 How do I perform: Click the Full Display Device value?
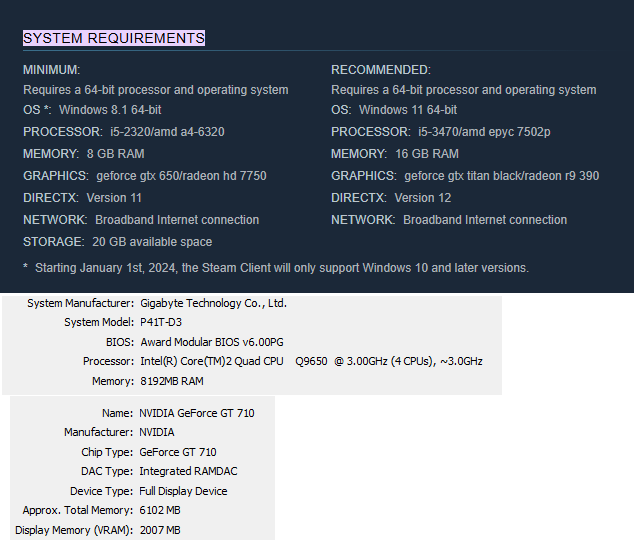click(183, 491)
